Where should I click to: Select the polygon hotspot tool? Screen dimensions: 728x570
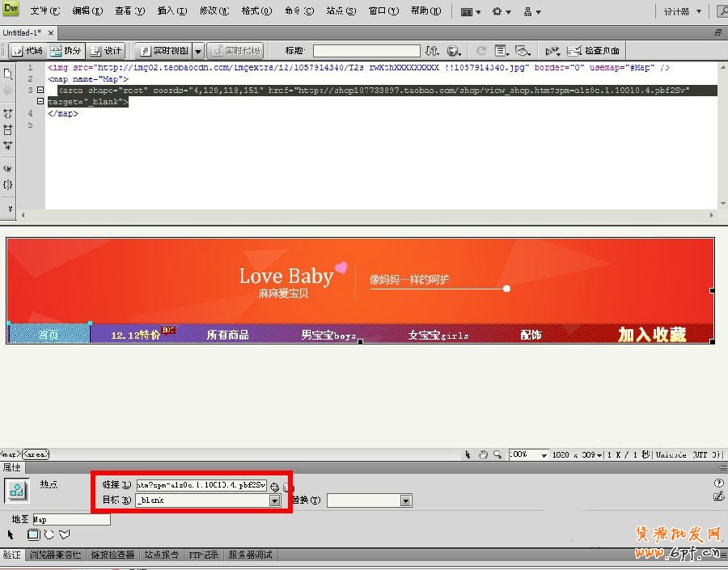tap(64, 534)
